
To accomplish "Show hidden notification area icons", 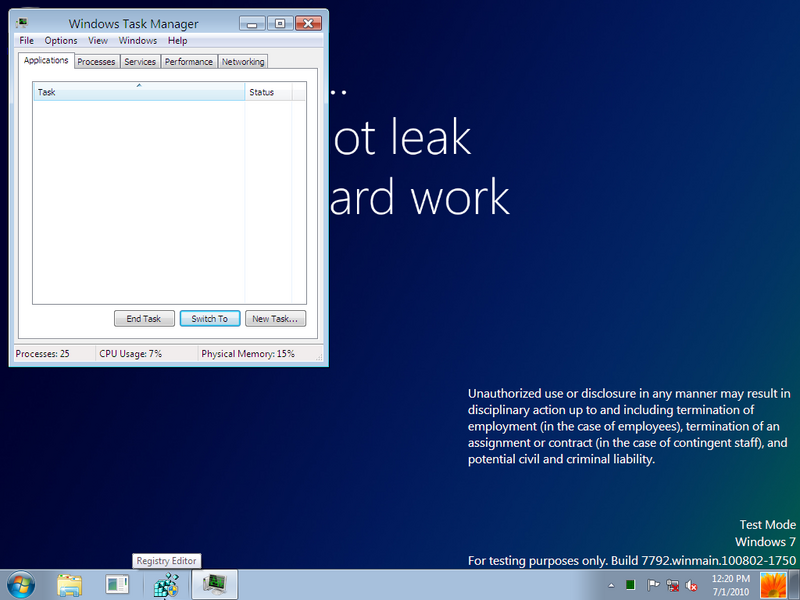I will [611, 585].
